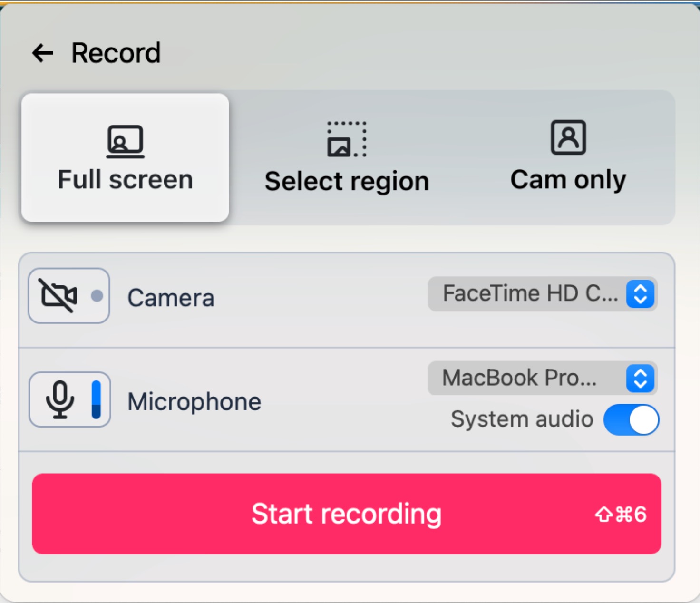Click the Select region dotted icon
The height and width of the screenshot is (603, 700).
[347, 139]
